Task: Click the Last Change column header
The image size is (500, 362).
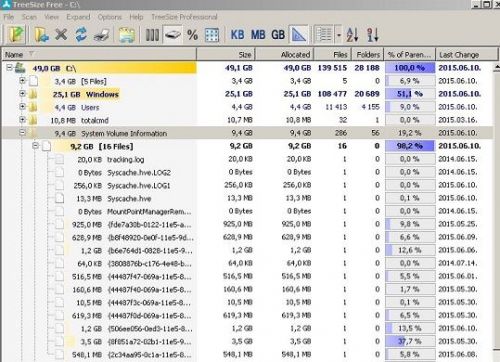Action: tap(467, 54)
